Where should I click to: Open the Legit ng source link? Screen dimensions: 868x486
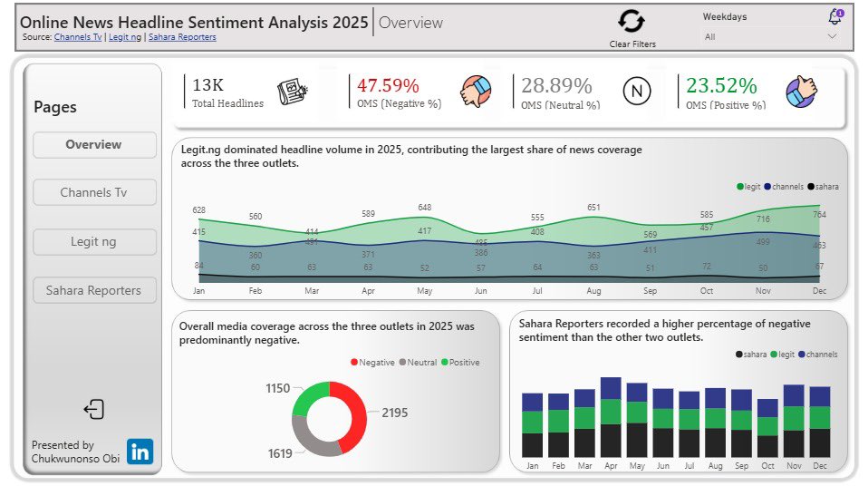click(x=125, y=37)
